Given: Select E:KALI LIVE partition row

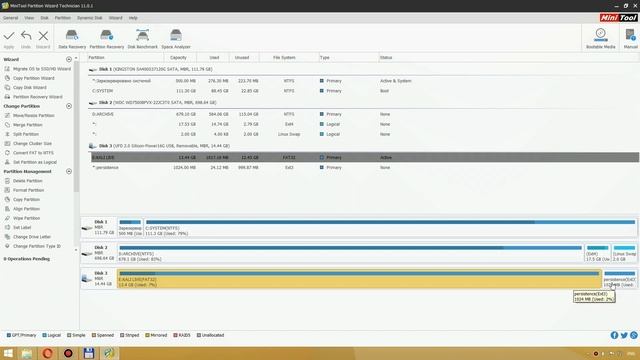Looking at the screenshot, I should (x=365, y=157).
